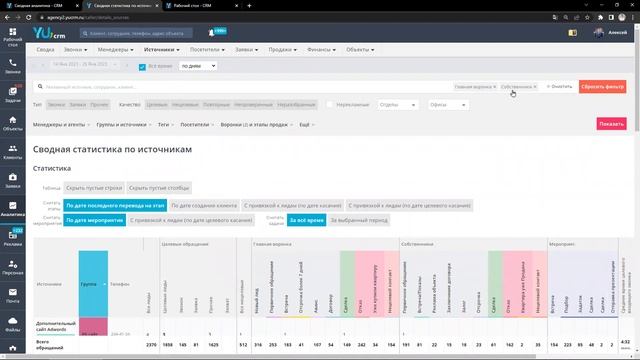This screenshot has height=360, width=640.
Task: Open the Офисы dropdown
Action: pyautogui.click(x=448, y=105)
